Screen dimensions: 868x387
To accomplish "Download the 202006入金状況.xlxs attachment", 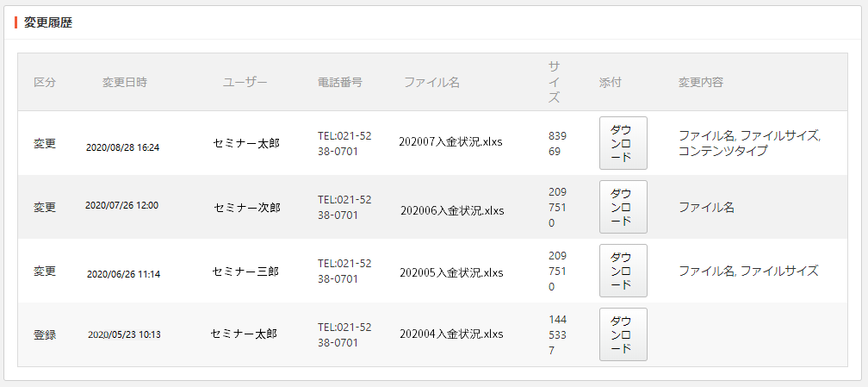I will click(x=623, y=207).
